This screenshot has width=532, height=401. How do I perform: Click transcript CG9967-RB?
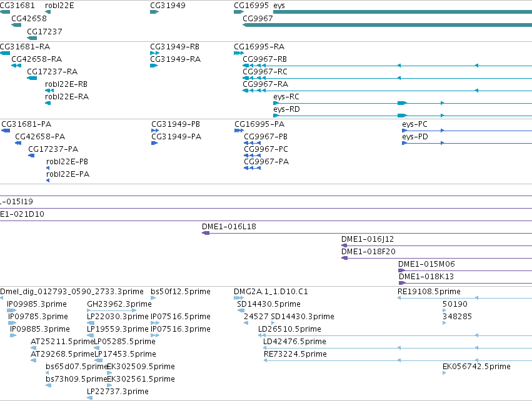[x=264, y=59]
